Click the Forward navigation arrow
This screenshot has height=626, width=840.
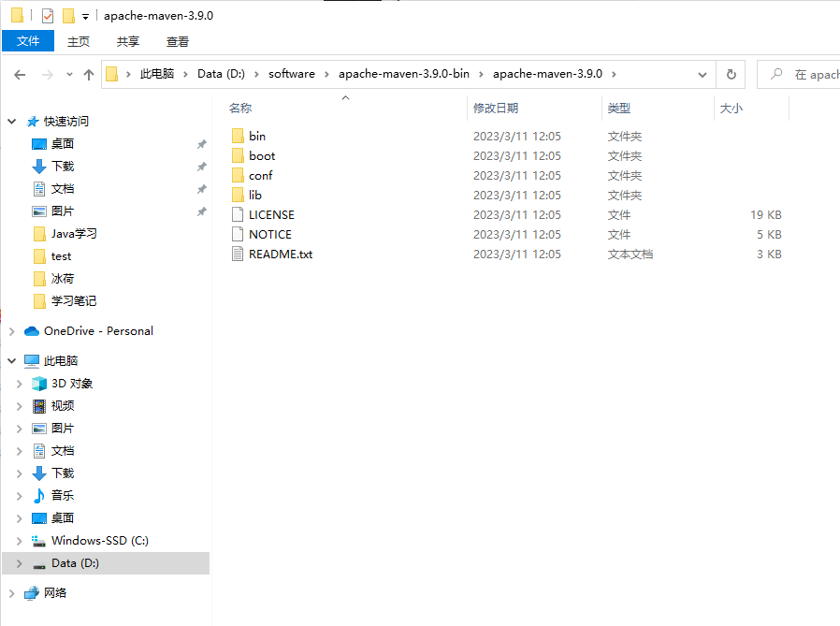click(x=47, y=75)
